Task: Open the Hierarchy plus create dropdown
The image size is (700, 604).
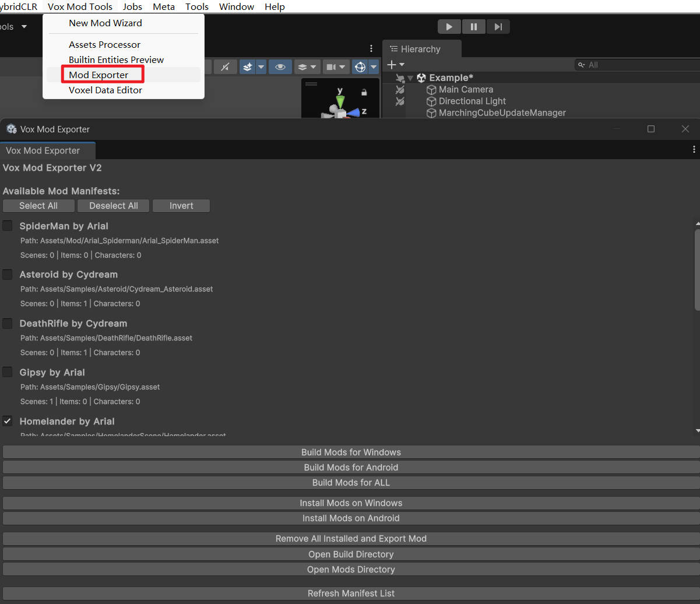Action: click(396, 65)
